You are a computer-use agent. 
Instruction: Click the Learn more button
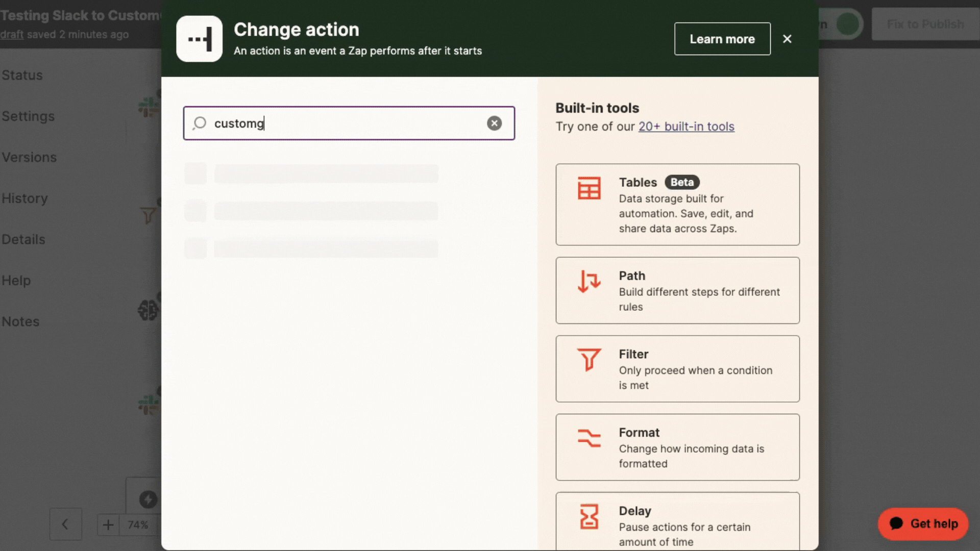[722, 39]
